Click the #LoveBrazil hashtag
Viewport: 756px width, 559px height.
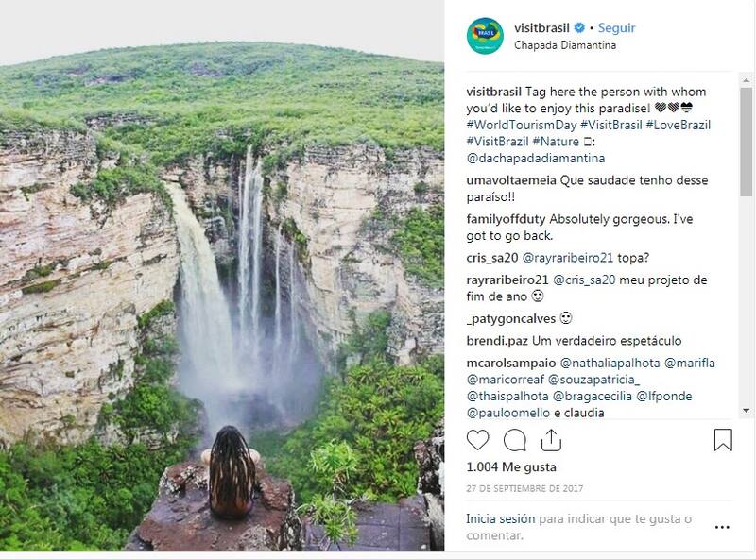click(679, 125)
